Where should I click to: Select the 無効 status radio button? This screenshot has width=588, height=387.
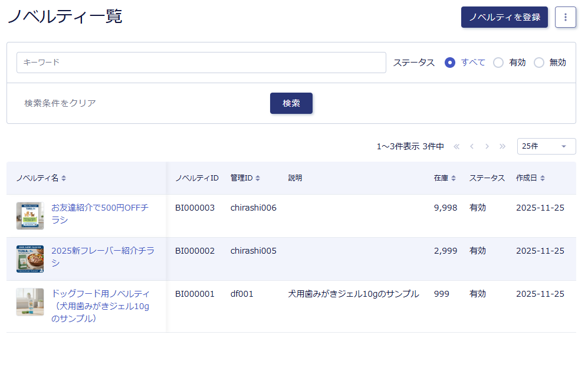(539, 63)
